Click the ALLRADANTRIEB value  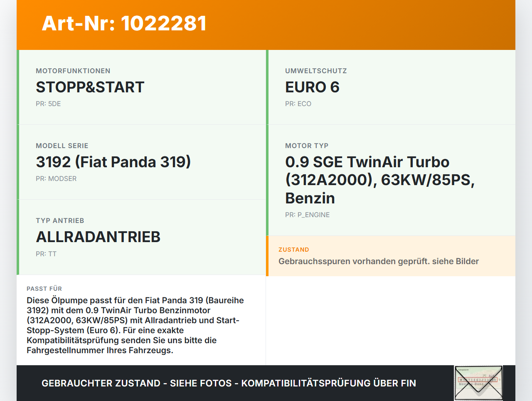click(x=98, y=237)
